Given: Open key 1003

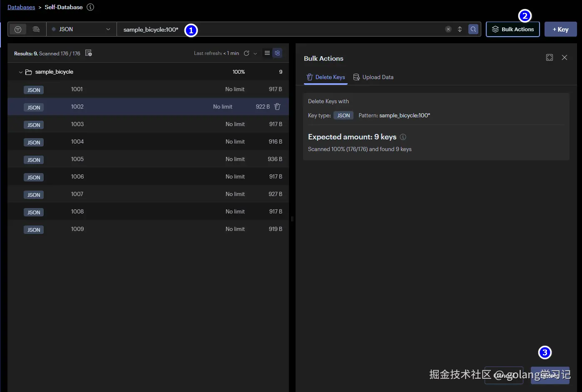Looking at the screenshot, I should [x=148, y=124].
